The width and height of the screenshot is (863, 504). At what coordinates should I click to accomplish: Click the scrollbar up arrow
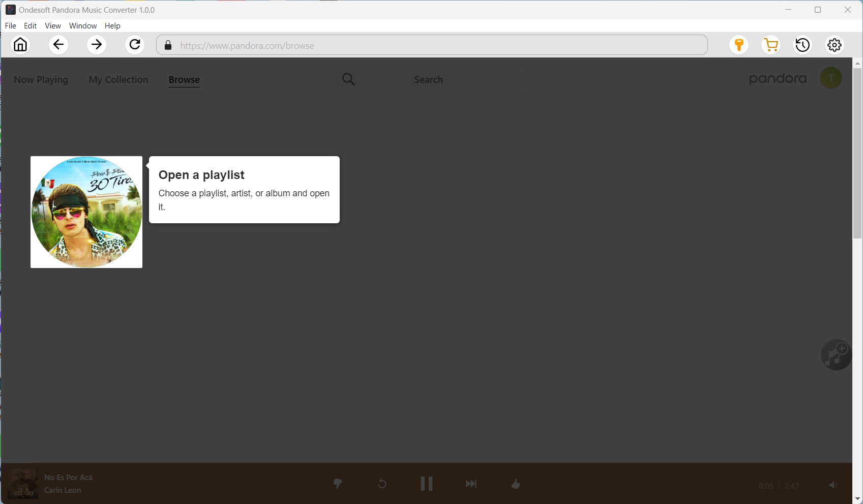[857, 63]
